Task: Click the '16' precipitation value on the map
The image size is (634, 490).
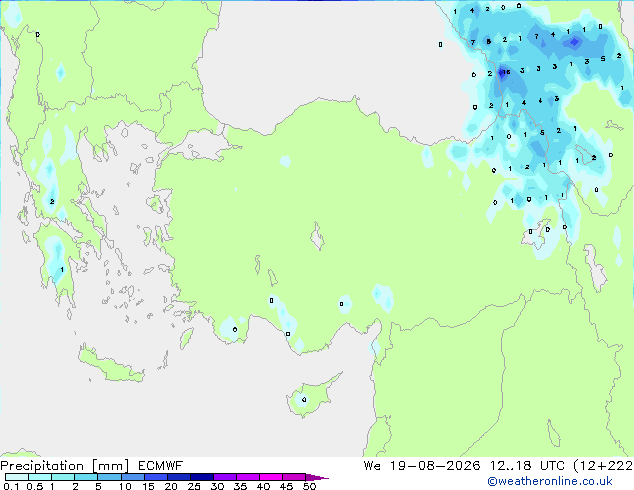Action: click(505, 72)
